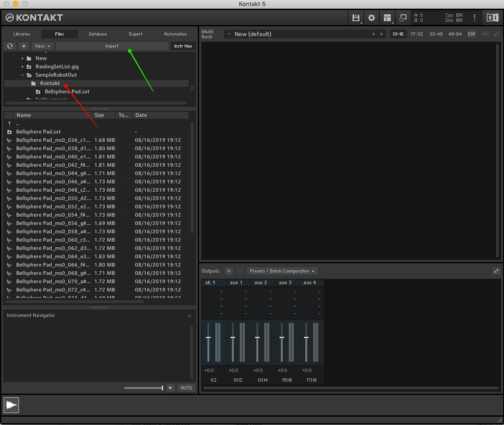Show rack page 17-32
Viewport: 504px width, 425px height.
point(417,34)
